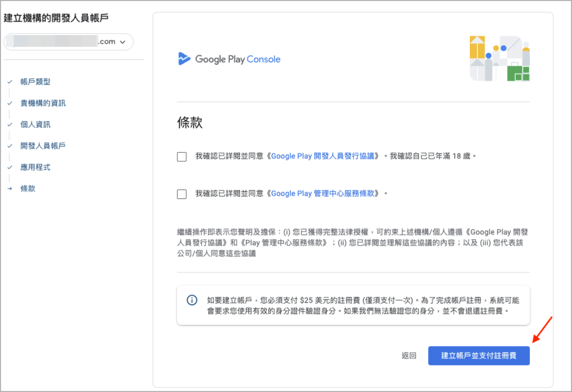Screen dimensions: 572x392
Task: Click the checkmark icon beside 帳戶類型
Action: [10, 82]
